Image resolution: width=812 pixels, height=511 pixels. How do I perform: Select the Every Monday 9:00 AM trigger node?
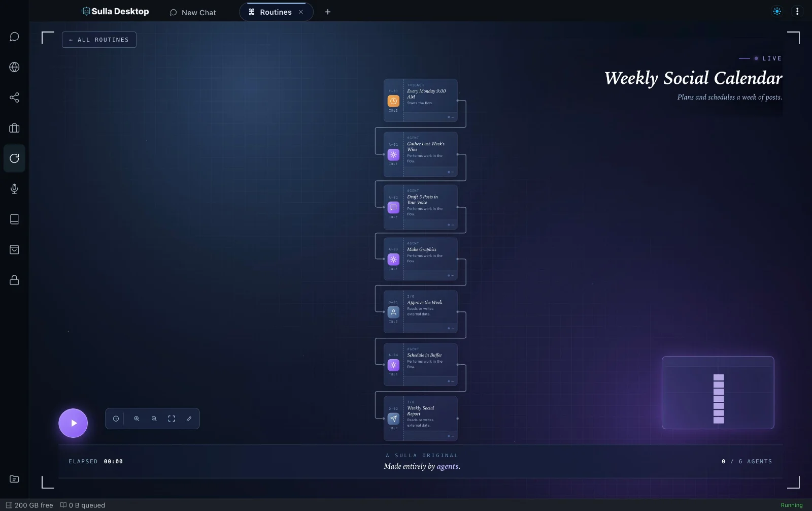tap(421, 101)
